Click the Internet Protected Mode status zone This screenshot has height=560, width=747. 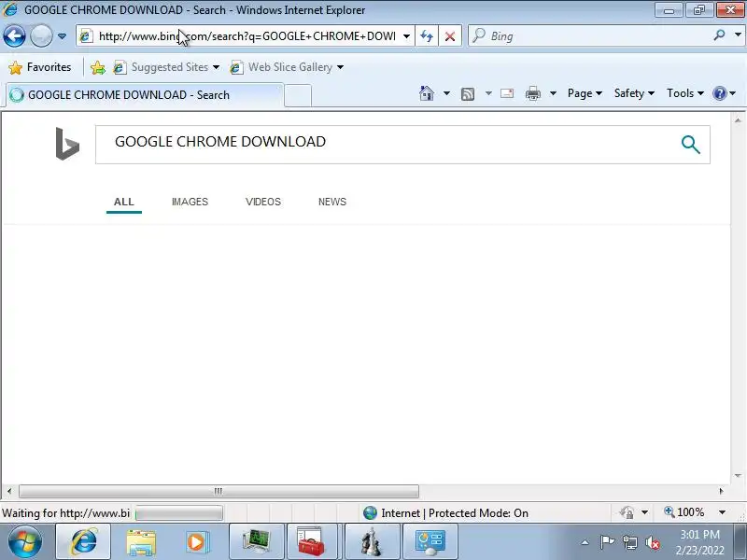[x=445, y=512]
